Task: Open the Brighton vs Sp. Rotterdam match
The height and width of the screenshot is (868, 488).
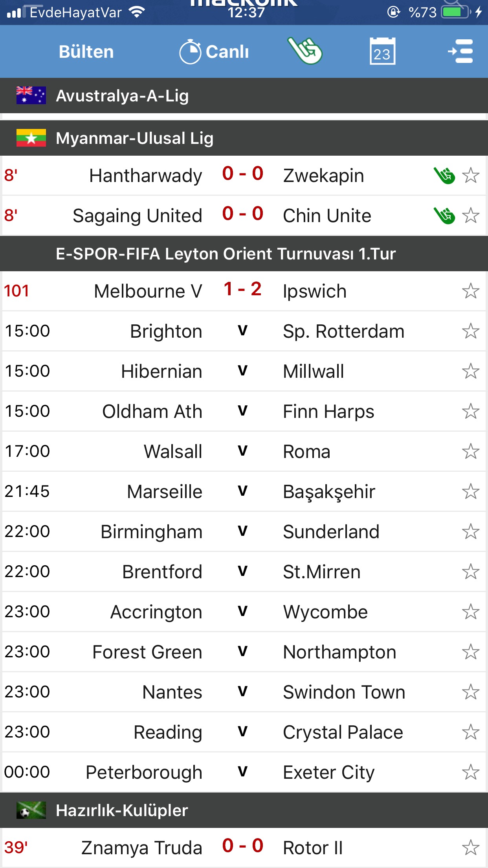Action: [x=244, y=331]
